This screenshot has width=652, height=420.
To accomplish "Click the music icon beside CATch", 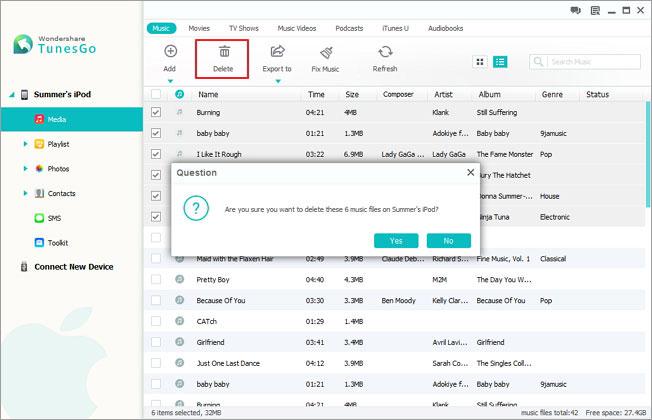I will point(179,321).
